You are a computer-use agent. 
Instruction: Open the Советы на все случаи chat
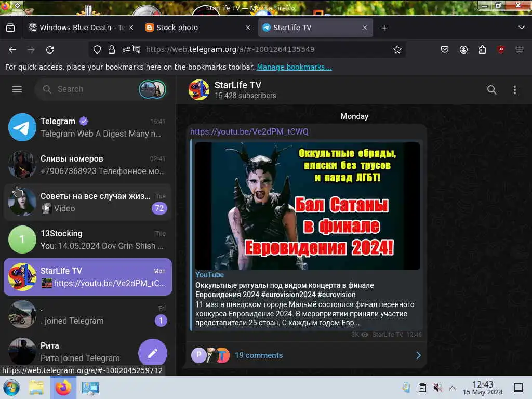[x=88, y=202]
